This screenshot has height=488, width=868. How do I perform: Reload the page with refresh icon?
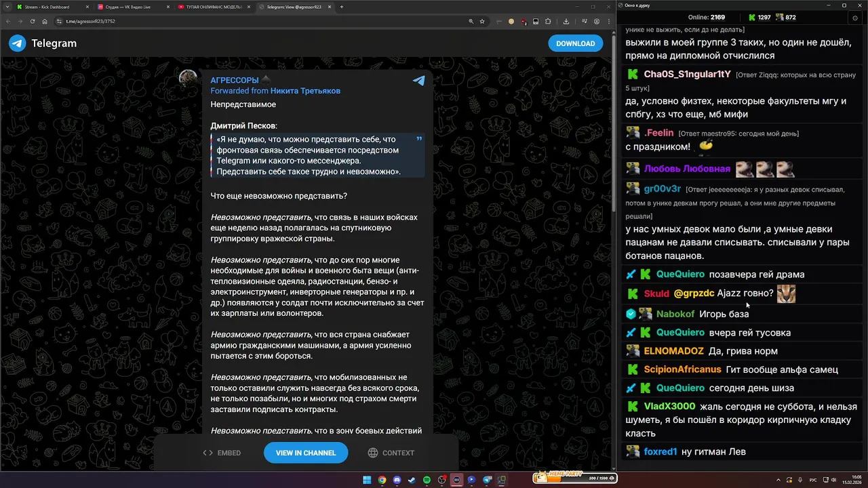[33, 21]
